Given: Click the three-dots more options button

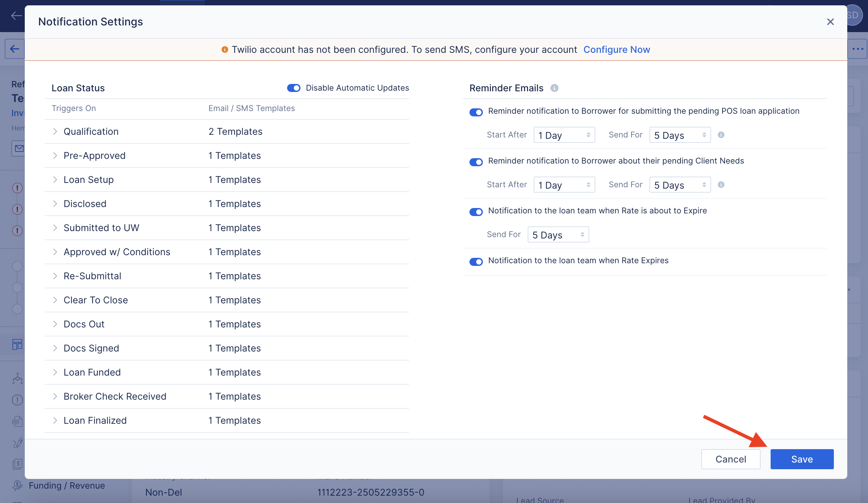Looking at the screenshot, I should (857, 49).
